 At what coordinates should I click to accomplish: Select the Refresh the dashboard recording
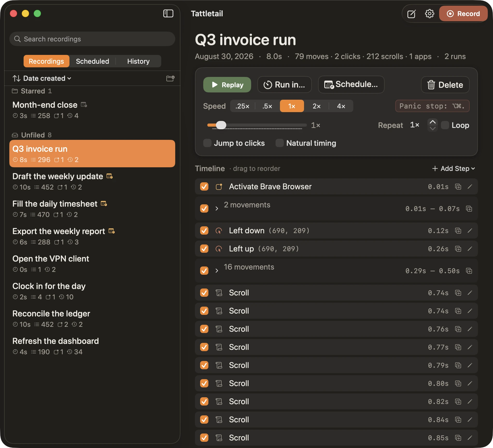(92, 346)
